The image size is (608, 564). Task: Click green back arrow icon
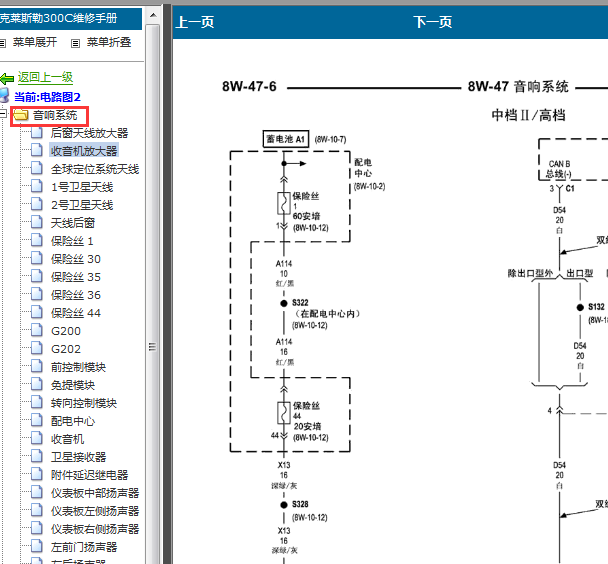tap(7, 79)
